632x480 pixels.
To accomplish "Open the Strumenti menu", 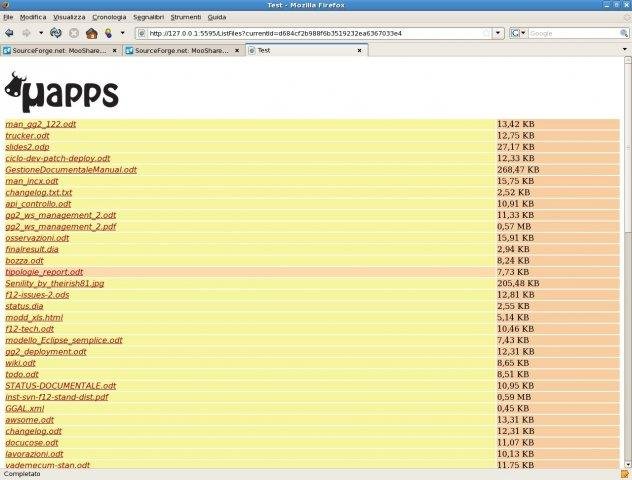I will pos(186,17).
